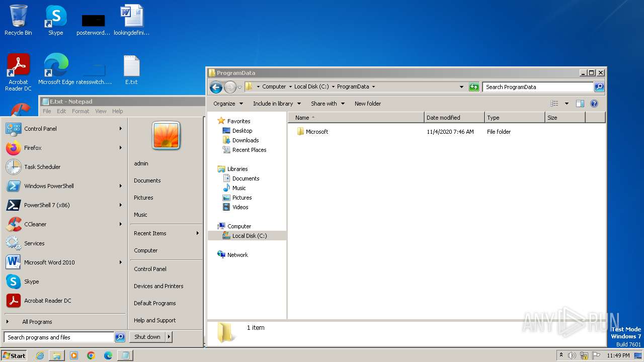Open Task Scheduler from Start menu
644x362 pixels.
click(64, 167)
